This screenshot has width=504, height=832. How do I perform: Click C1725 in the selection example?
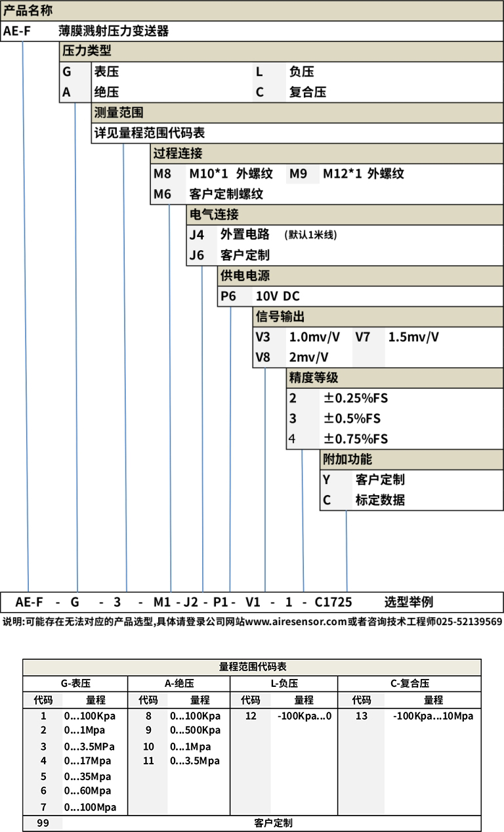click(333, 602)
